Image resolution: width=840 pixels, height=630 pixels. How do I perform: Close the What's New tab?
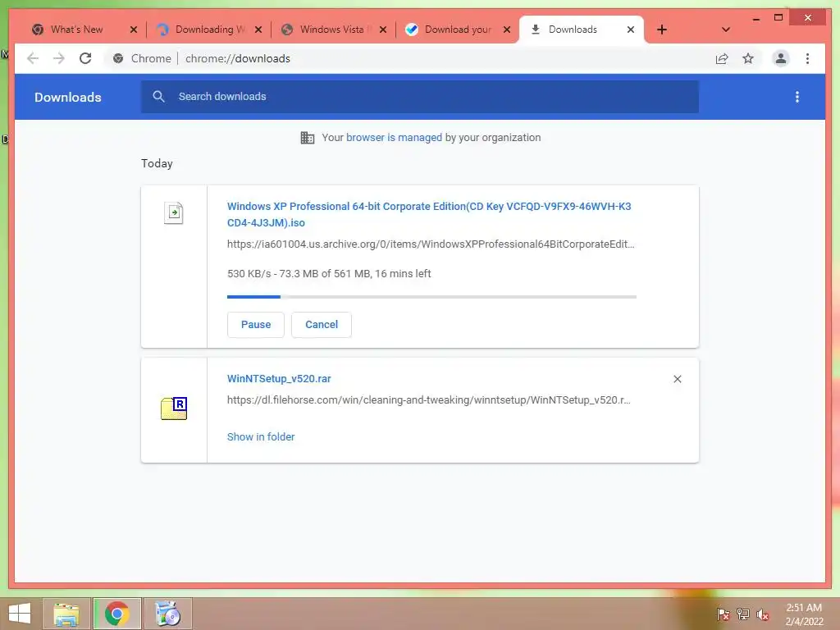point(134,30)
